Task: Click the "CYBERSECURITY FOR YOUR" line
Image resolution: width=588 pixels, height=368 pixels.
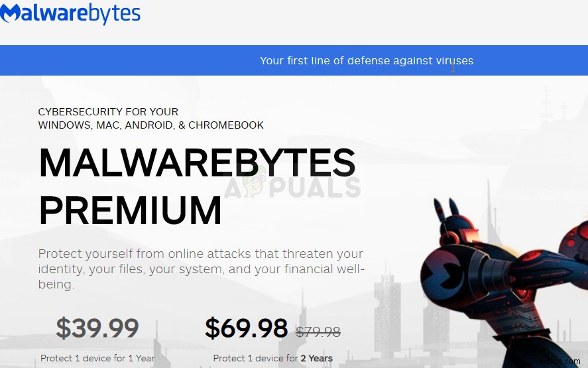Action: click(108, 112)
